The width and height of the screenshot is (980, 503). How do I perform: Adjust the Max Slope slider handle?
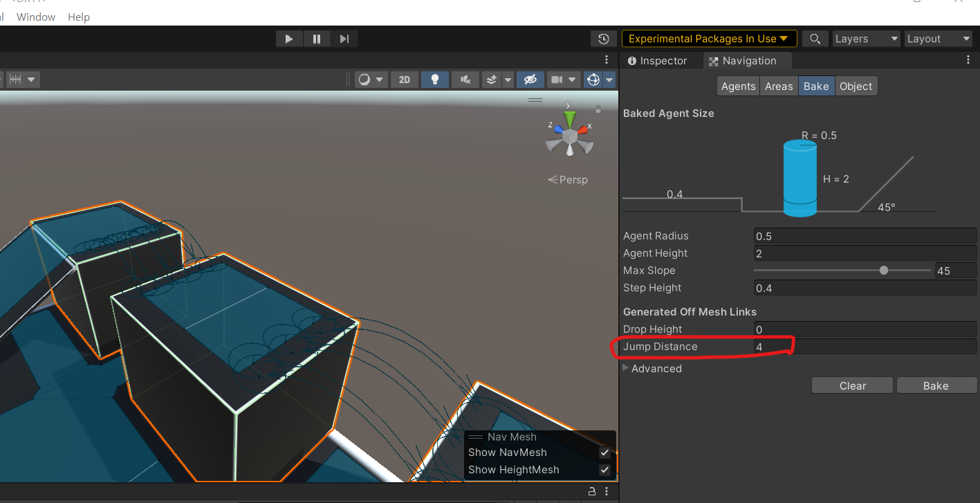pyautogui.click(x=884, y=271)
